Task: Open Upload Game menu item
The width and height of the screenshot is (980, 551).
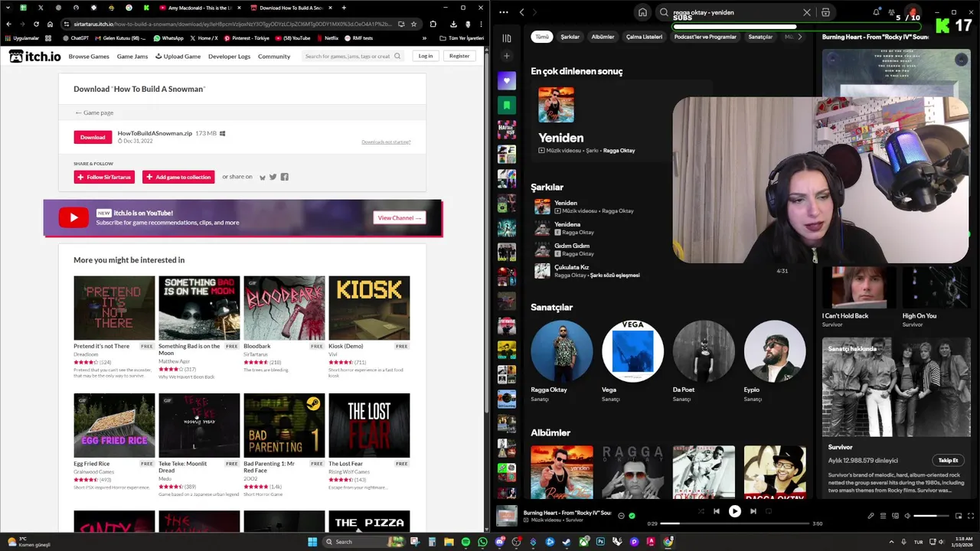Action: [x=178, y=56]
